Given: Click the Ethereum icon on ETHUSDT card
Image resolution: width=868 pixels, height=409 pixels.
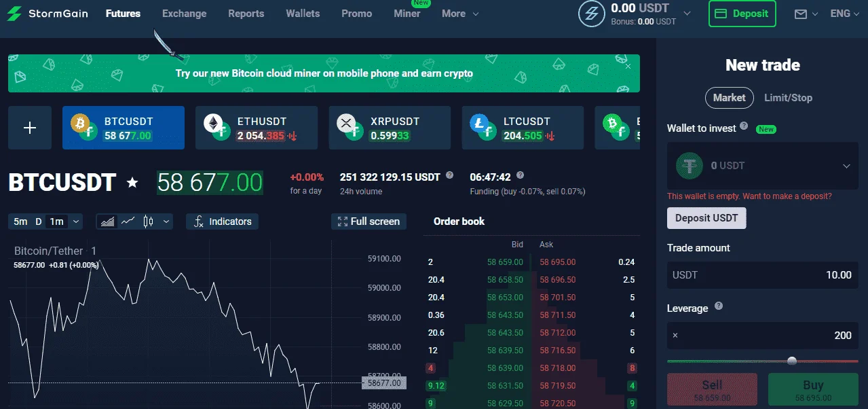Looking at the screenshot, I should click(x=214, y=123).
